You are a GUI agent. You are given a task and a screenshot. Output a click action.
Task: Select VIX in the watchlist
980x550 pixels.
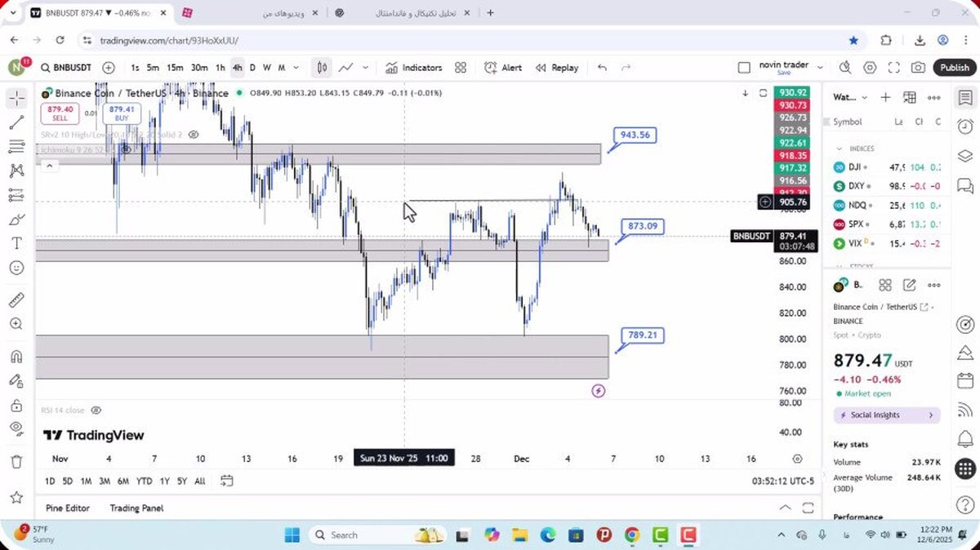(x=887, y=243)
